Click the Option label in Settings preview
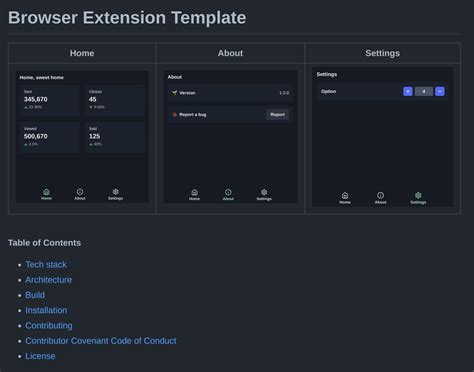Image resolution: width=474 pixels, height=372 pixels. (x=328, y=91)
